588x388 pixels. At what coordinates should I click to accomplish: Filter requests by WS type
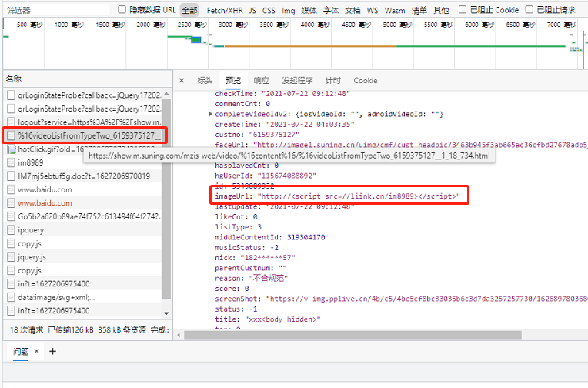[x=373, y=11]
